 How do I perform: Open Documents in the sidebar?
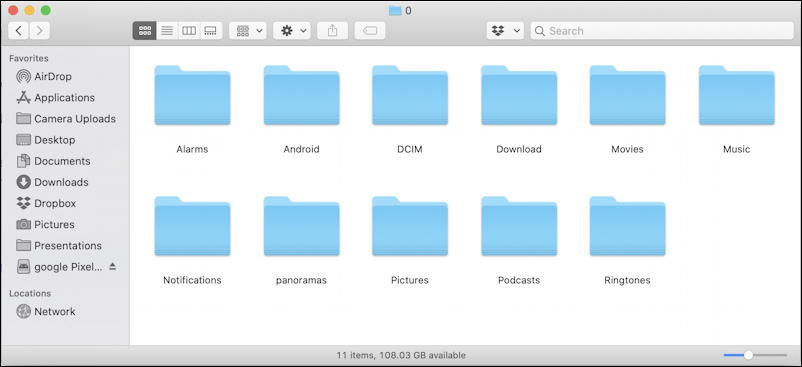pos(53,161)
